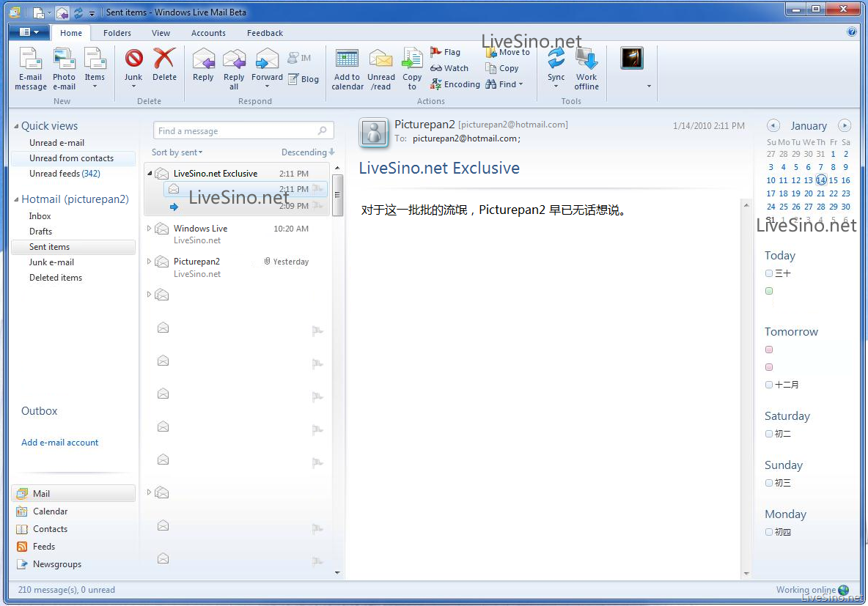Click the message list scroll down arrow
This screenshot has width=868, height=606.
click(x=338, y=573)
